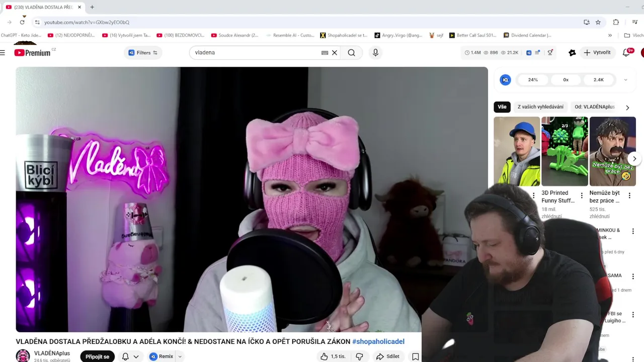644x362 pixels.
Task: Click the forward navigation arrow
Action: (x=9, y=22)
